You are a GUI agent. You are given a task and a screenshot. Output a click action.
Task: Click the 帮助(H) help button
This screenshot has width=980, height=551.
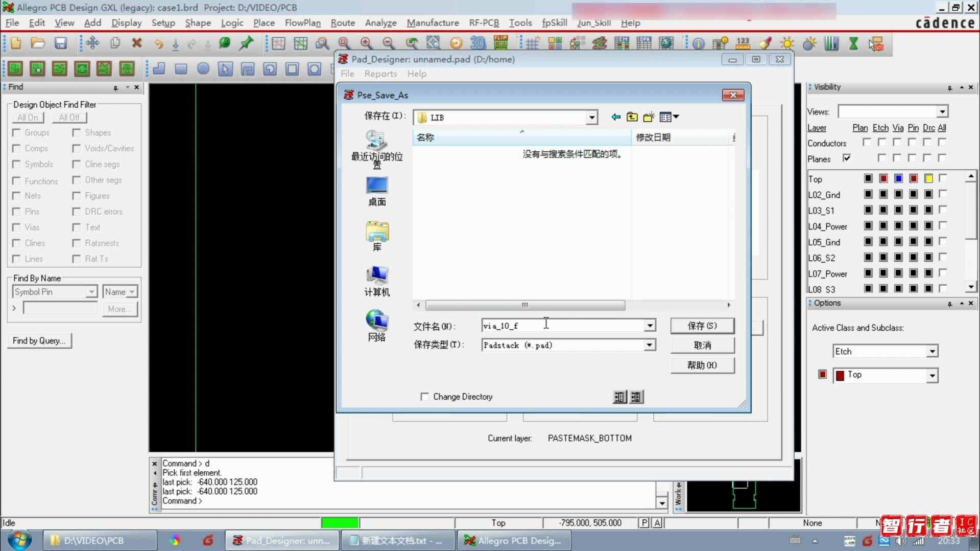click(x=702, y=365)
